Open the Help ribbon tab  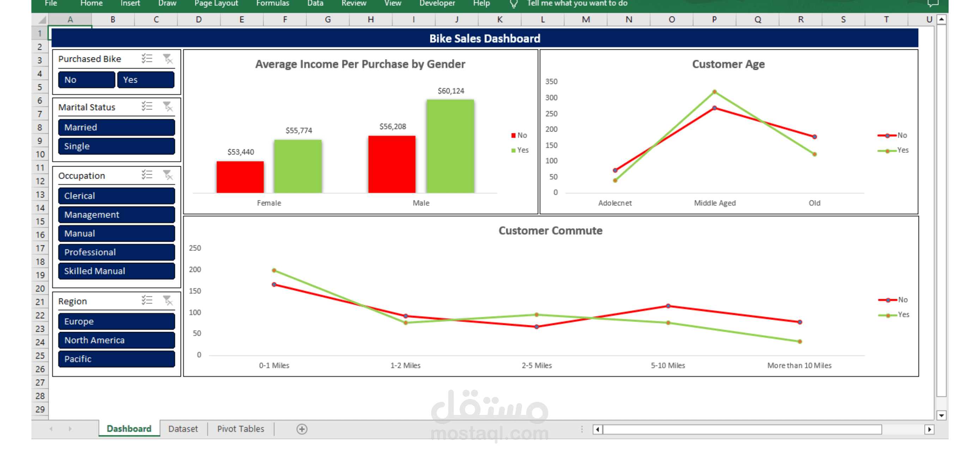pyautogui.click(x=481, y=4)
